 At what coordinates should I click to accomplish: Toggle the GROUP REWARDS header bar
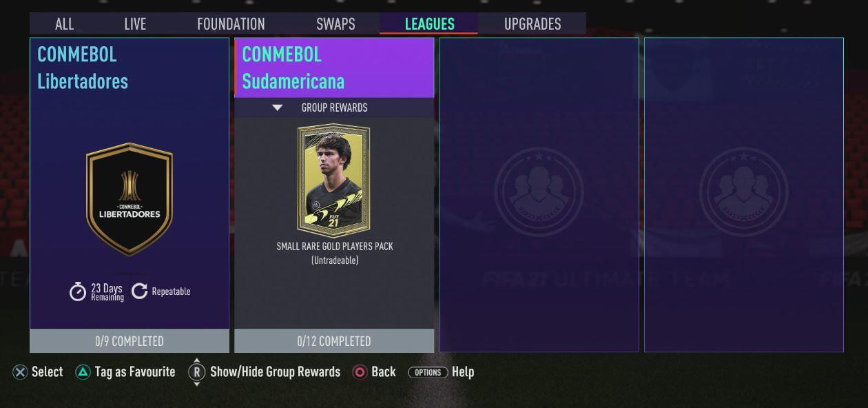[x=334, y=108]
